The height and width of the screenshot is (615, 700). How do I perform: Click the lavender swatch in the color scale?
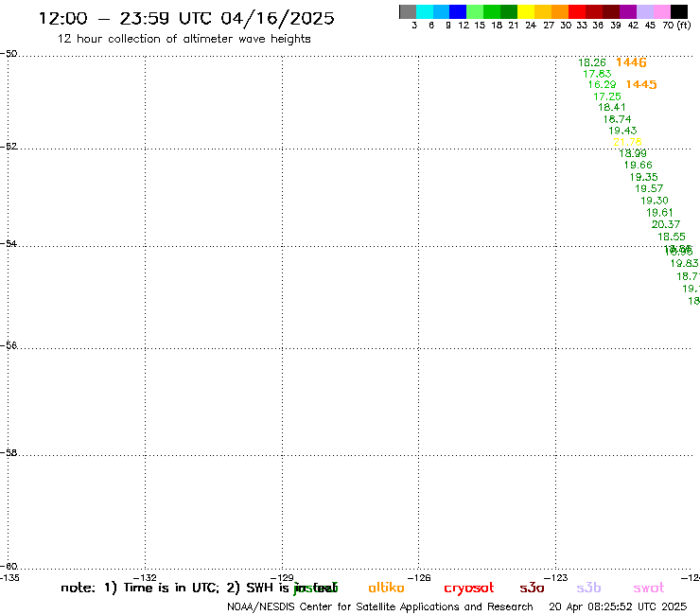coord(644,11)
